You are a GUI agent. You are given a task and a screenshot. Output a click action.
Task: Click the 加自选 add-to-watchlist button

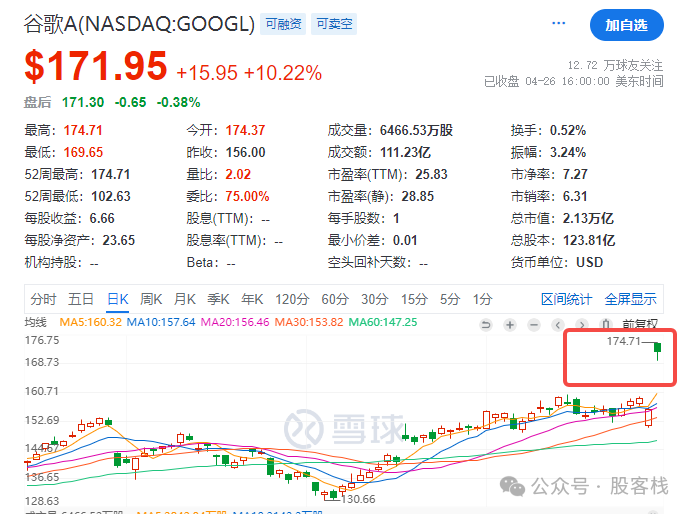pos(626,25)
